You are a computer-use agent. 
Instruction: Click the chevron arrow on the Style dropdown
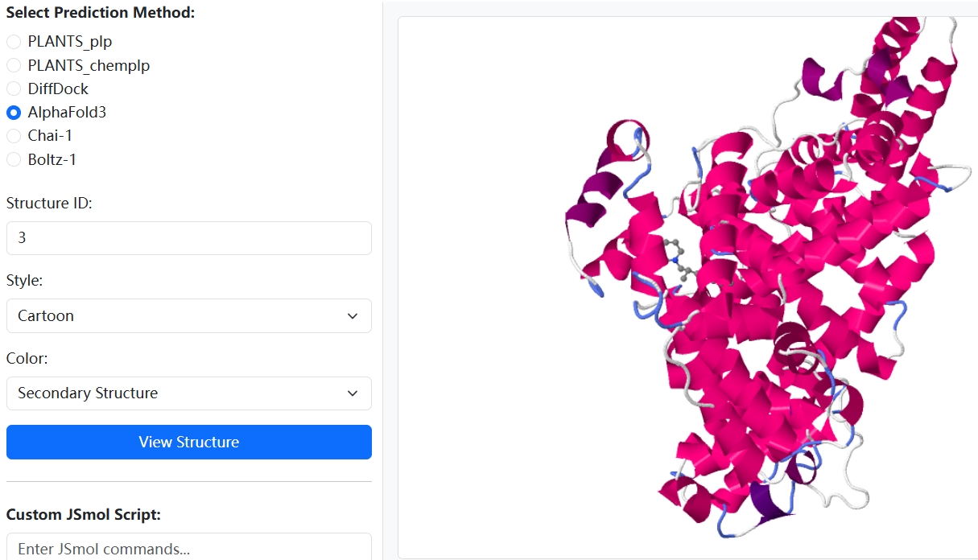(353, 316)
